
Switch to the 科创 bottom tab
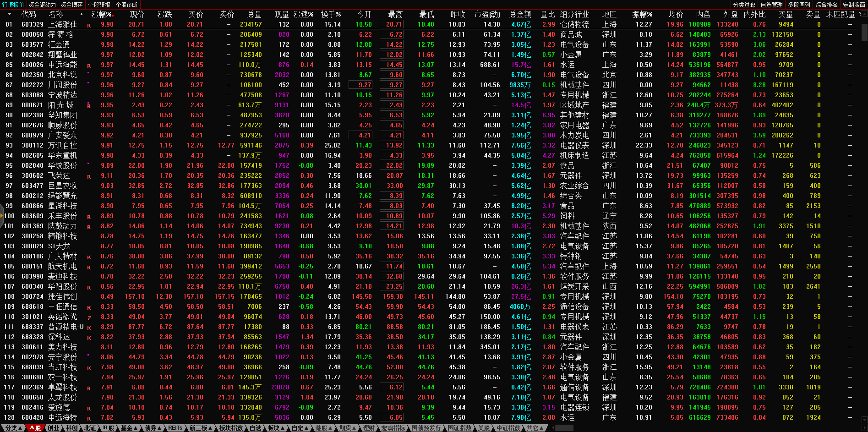(x=71, y=428)
